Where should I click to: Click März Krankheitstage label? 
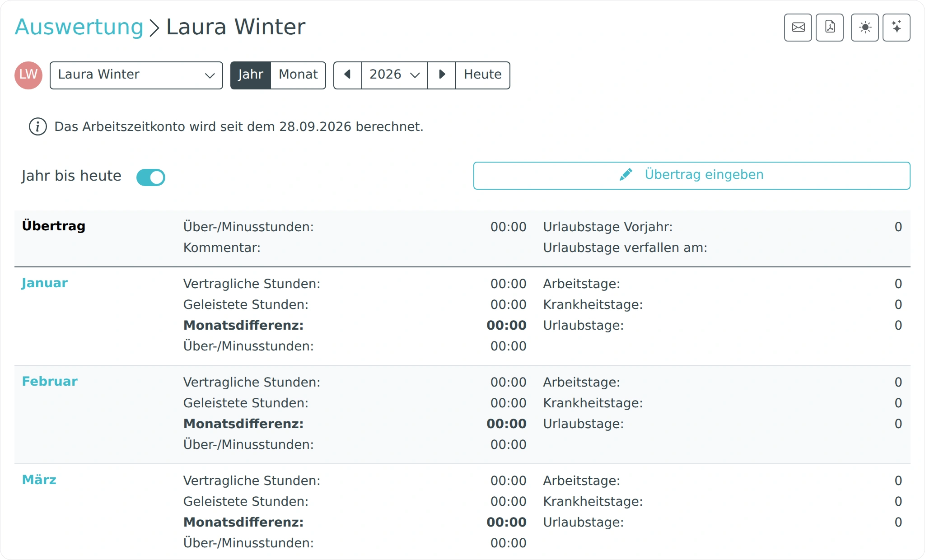[593, 502]
